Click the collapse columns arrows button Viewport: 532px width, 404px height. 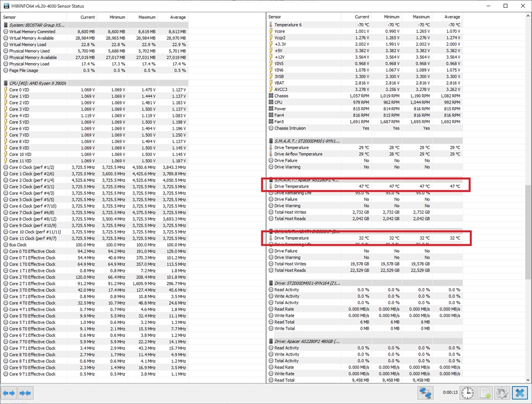pos(25,393)
